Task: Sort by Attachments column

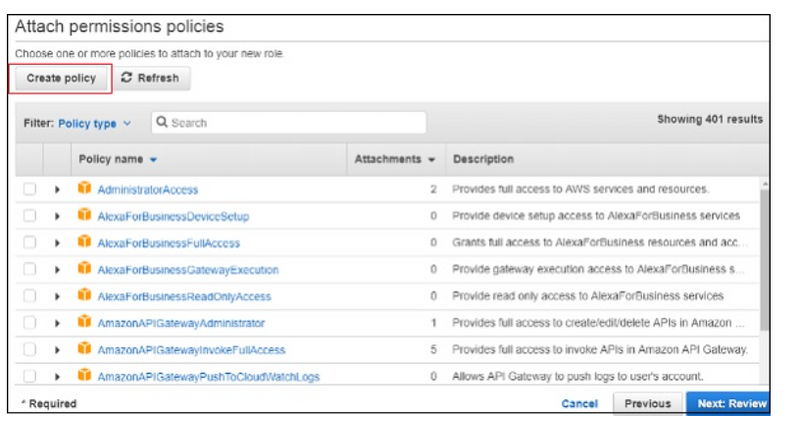Action: [x=394, y=159]
